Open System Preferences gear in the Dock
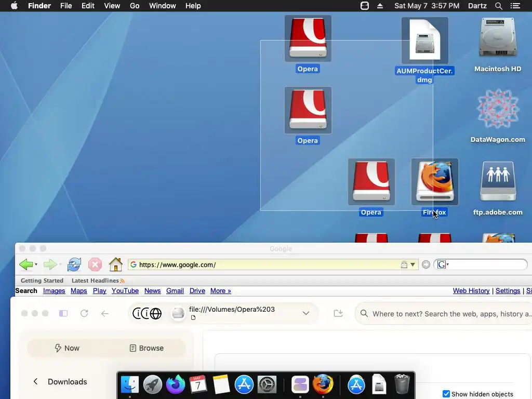Image resolution: width=532 pixels, height=399 pixels. click(x=267, y=385)
